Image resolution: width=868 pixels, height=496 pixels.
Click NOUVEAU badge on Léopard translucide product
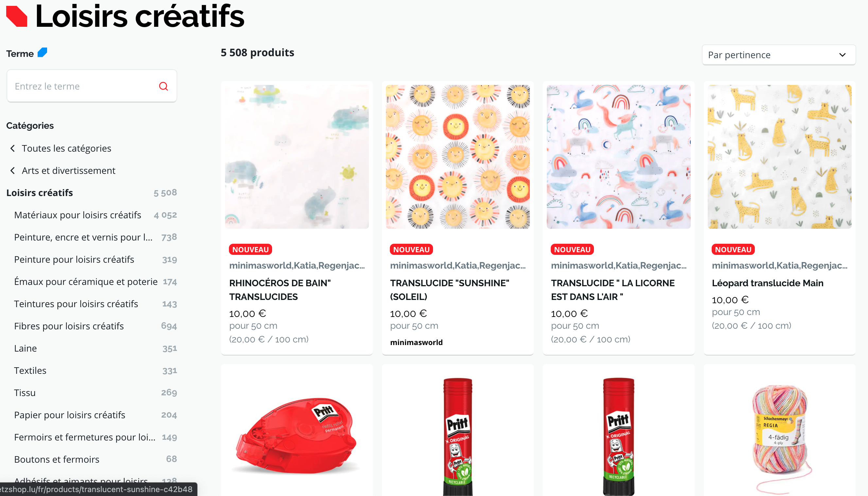coord(733,249)
